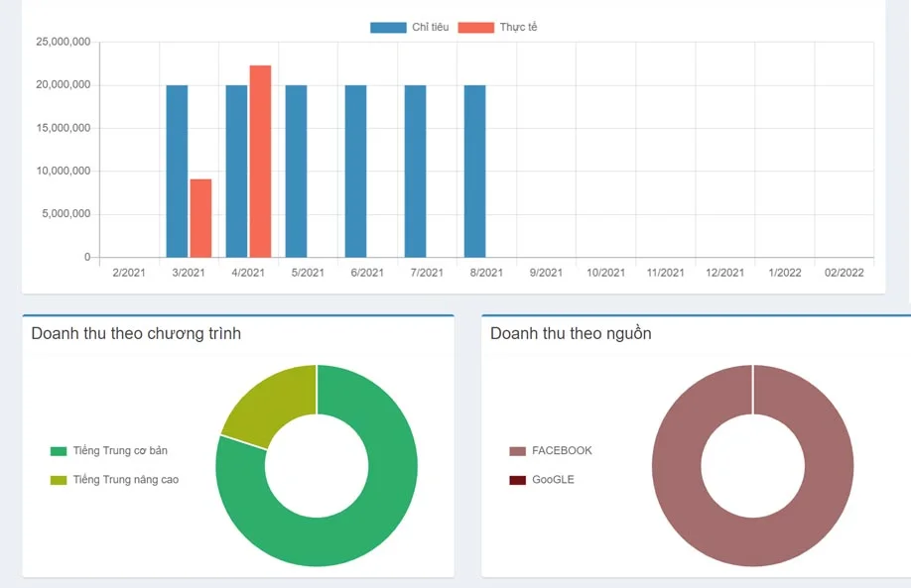Select the red actual bar for 3/2021

200,218
